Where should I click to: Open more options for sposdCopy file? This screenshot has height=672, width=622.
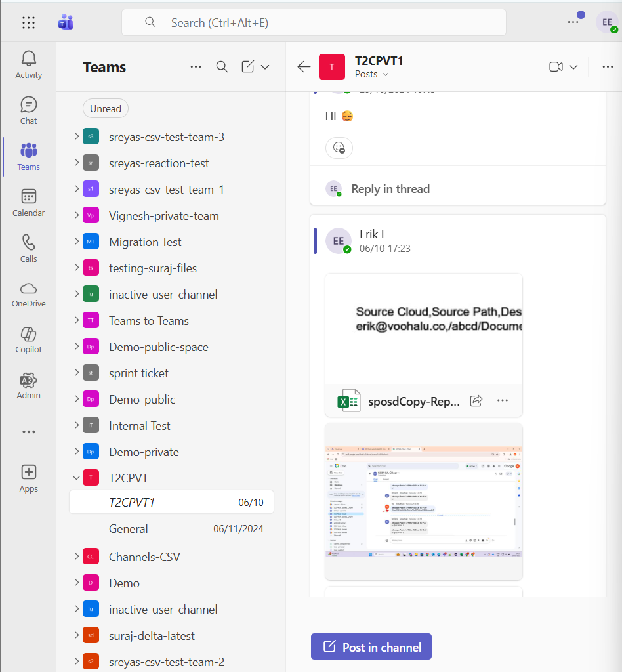(x=502, y=400)
